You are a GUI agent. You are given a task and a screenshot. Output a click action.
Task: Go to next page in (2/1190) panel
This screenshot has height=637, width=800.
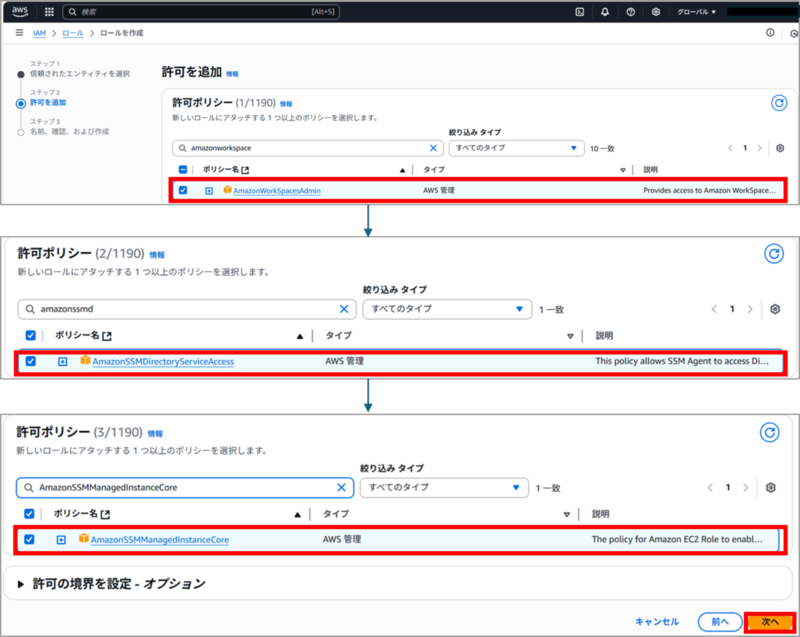point(749,309)
